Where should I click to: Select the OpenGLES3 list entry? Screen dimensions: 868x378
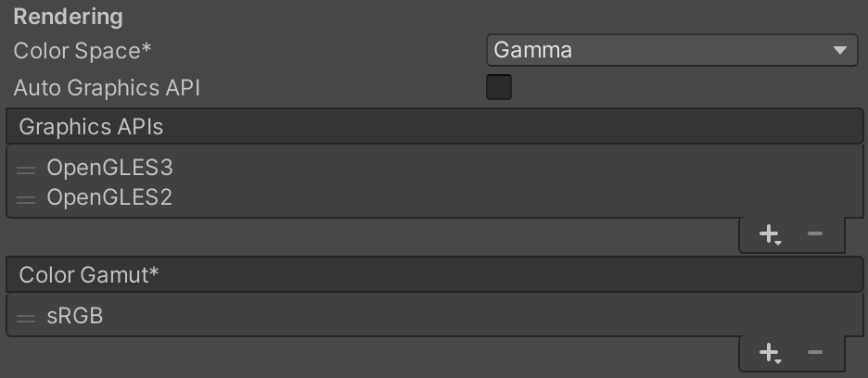(x=109, y=168)
